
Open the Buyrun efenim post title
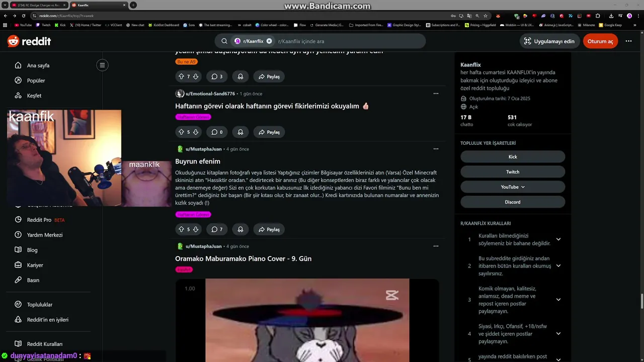198,161
